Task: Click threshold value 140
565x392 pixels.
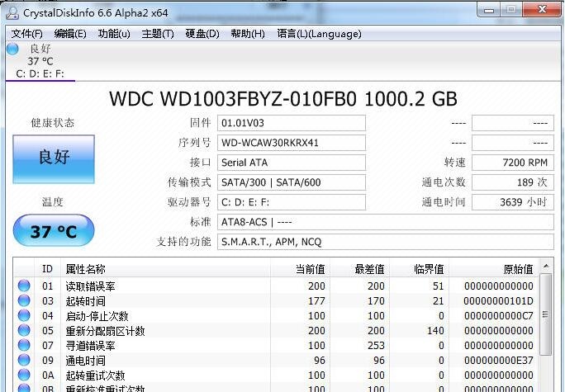Action: click(435, 330)
